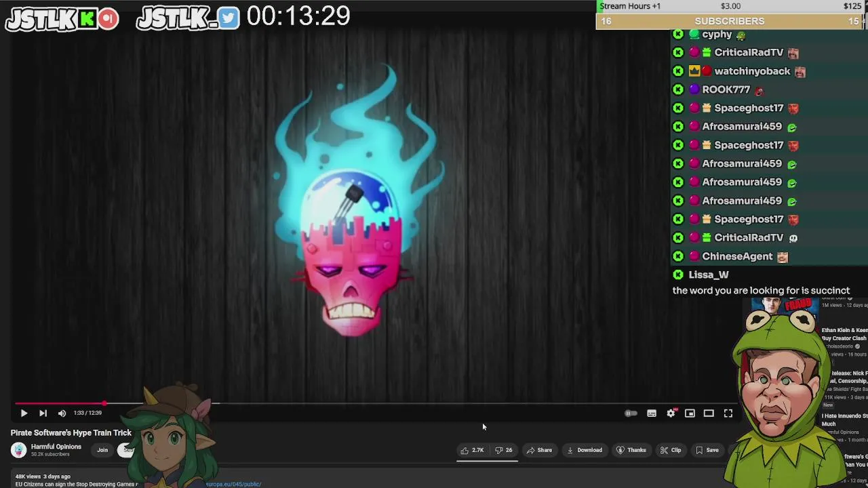868x488 pixels.
Task: Click the Lissa_W chat username
Action: pyautogui.click(x=709, y=274)
